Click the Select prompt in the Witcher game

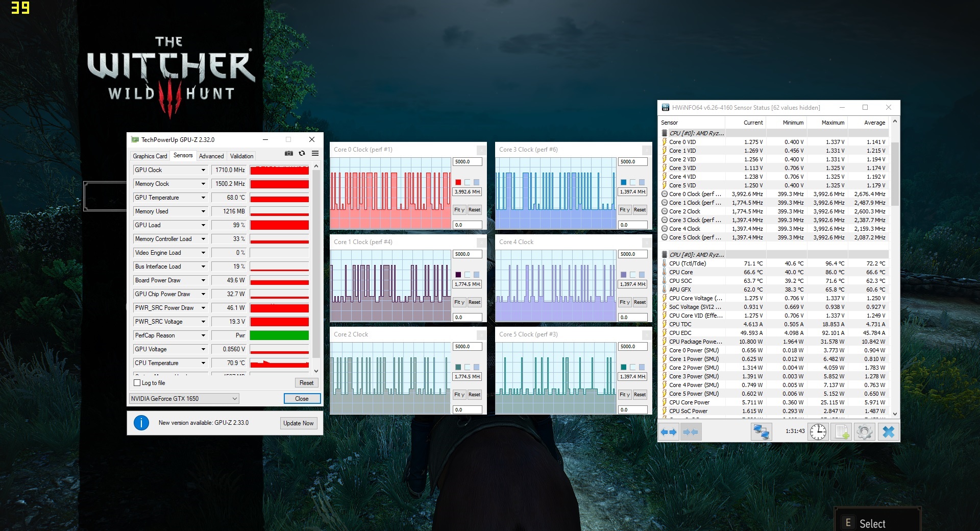[872, 523]
